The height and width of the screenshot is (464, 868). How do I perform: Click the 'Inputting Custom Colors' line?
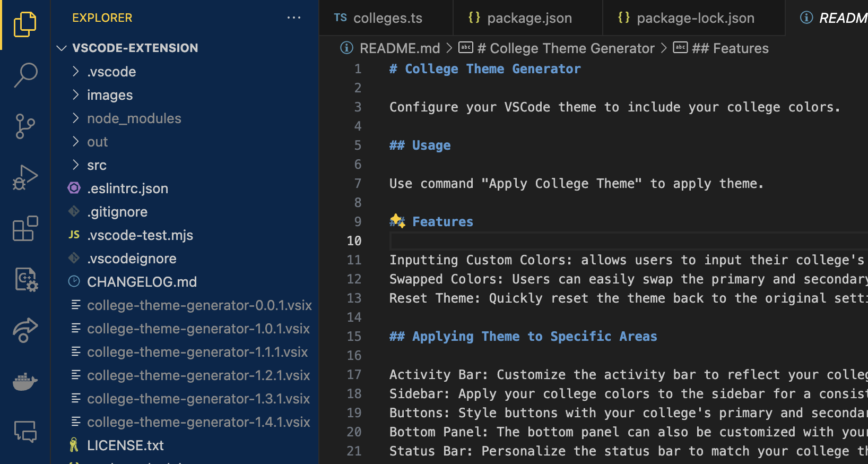(628, 260)
